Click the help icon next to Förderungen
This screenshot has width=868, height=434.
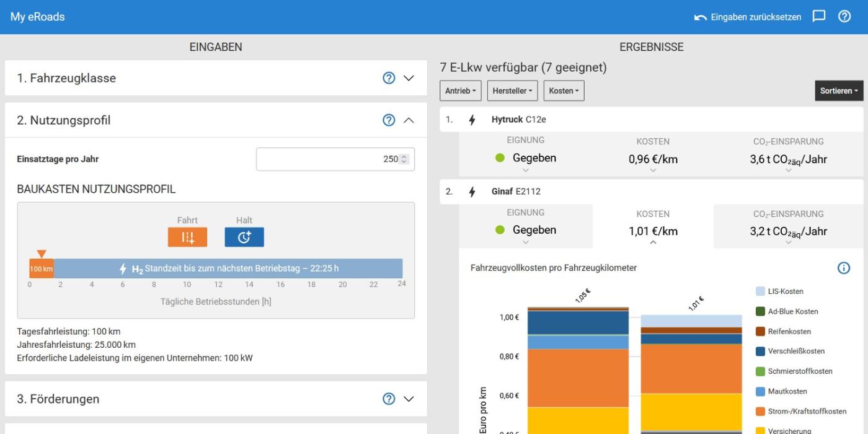(x=389, y=399)
